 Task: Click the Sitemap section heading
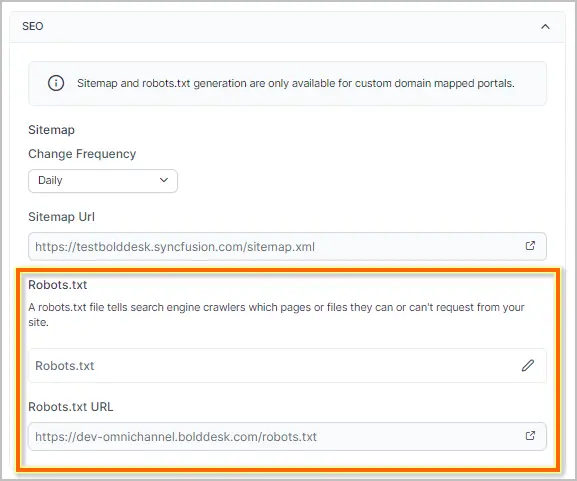tap(52, 130)
